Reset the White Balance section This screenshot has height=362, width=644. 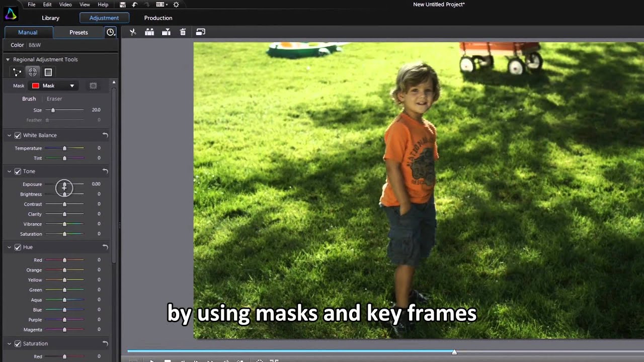point(105,135)
